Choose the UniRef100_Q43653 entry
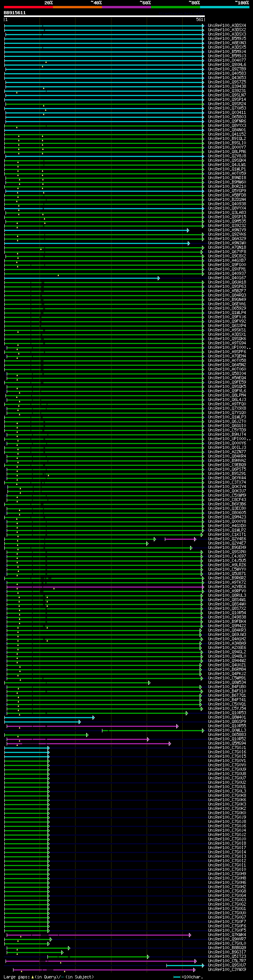The image size is (253, 980). point(227,78)
